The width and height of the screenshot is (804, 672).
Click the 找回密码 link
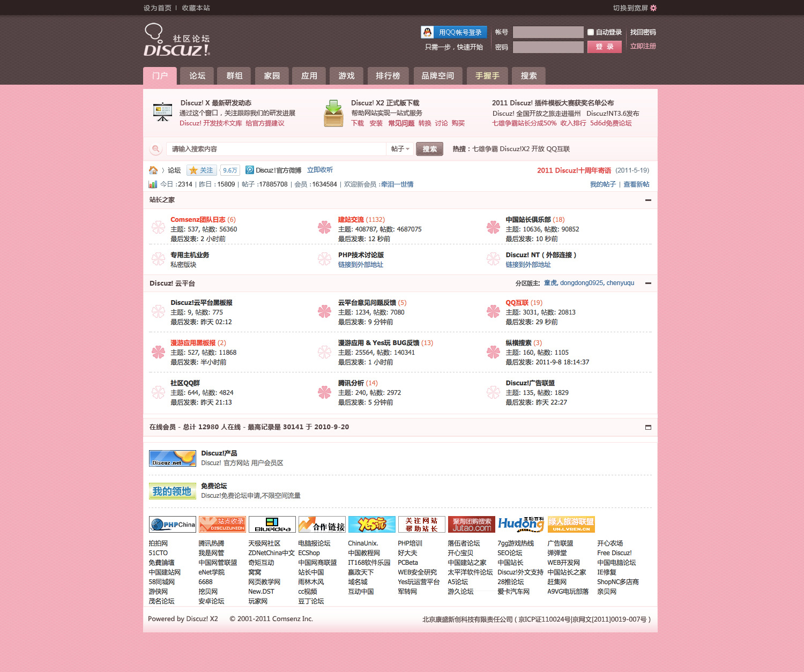click(643, 32)
